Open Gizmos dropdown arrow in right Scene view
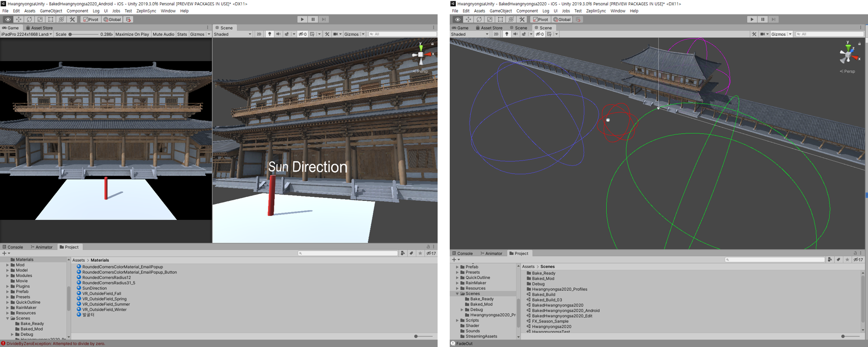The image size is (868, 347). pos(790,34)
